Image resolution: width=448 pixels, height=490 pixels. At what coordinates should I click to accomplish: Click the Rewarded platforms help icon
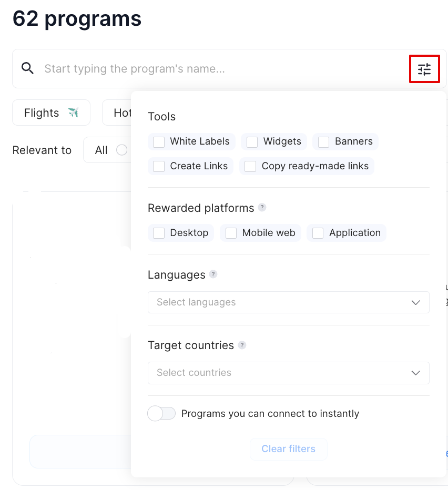[262, 208]
